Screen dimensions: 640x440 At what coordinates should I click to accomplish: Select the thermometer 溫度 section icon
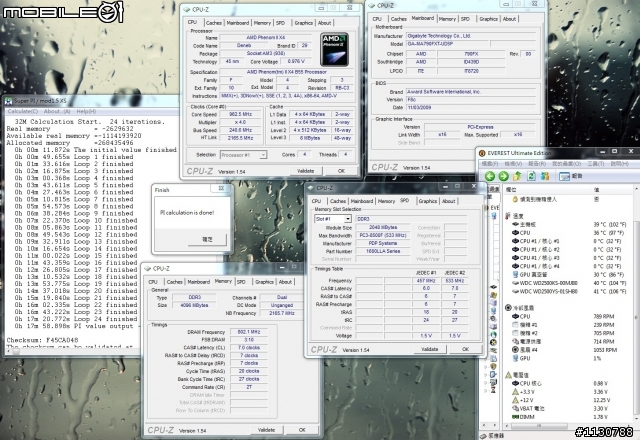pyautogui.click(x=508, y=216)
